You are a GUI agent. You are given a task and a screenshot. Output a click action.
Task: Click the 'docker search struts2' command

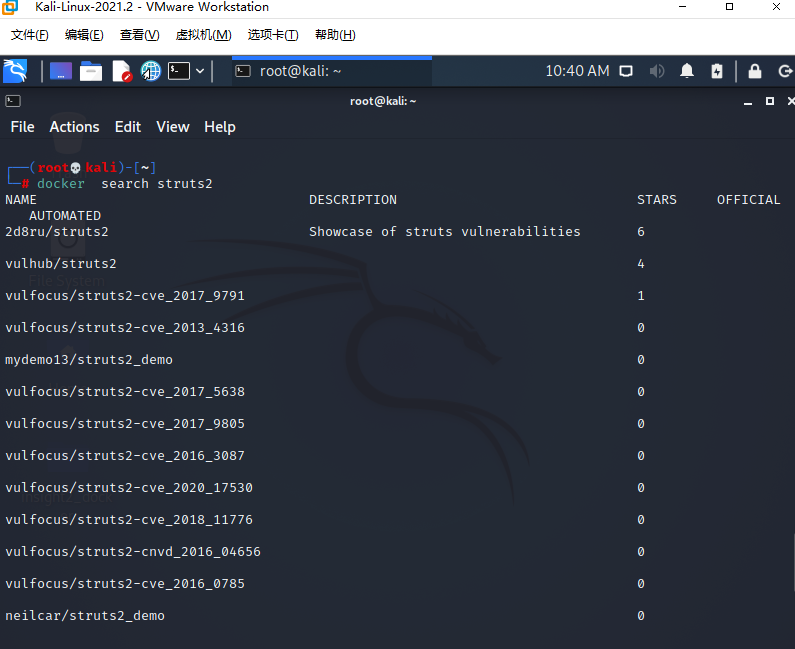[x=125, y=184]
